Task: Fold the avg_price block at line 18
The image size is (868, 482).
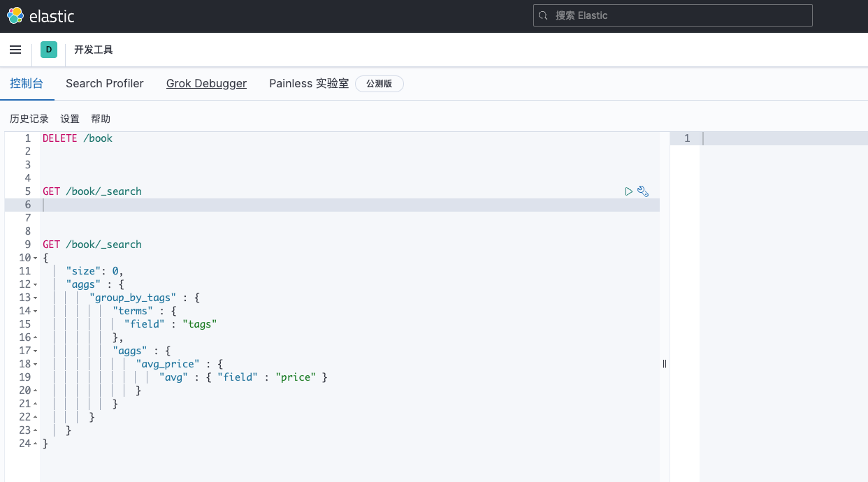Action: click(x=36, y=365)
